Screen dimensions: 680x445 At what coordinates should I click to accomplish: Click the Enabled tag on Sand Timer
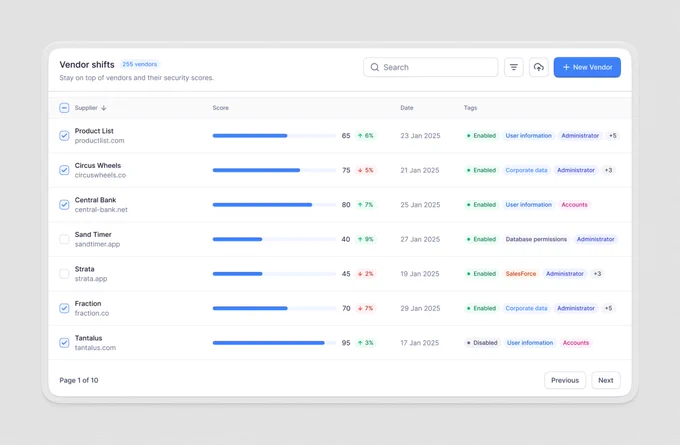pyautogui.click(x=481, y=239)
